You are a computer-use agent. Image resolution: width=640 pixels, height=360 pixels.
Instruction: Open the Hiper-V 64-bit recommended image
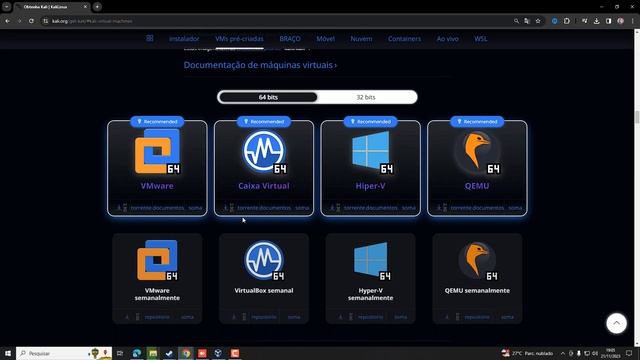pos(371,168)
